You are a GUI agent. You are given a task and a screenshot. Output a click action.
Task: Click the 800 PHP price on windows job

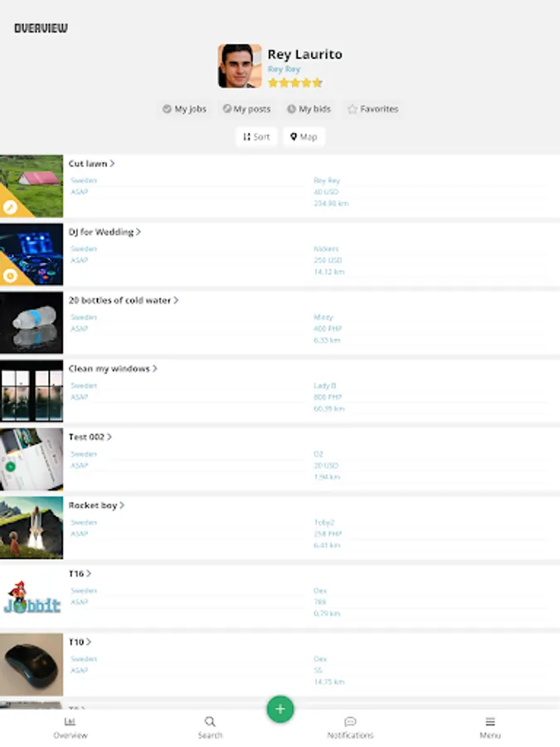328,397
